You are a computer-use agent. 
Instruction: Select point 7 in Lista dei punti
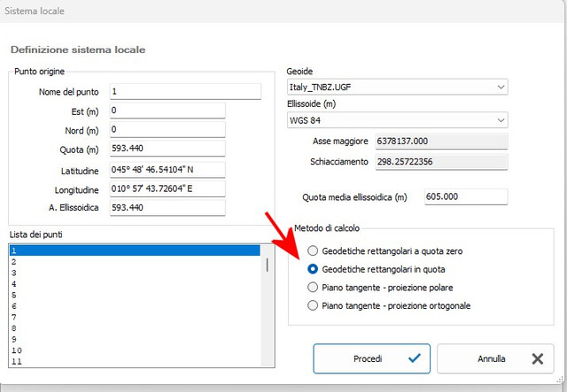135,317
